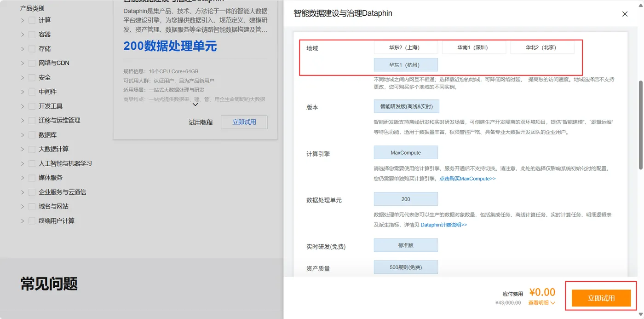This screenshot has width=644, height=319.
Task: Click the 智能数据建设与治理Dataphin dialog title
Action: (343, 13)
